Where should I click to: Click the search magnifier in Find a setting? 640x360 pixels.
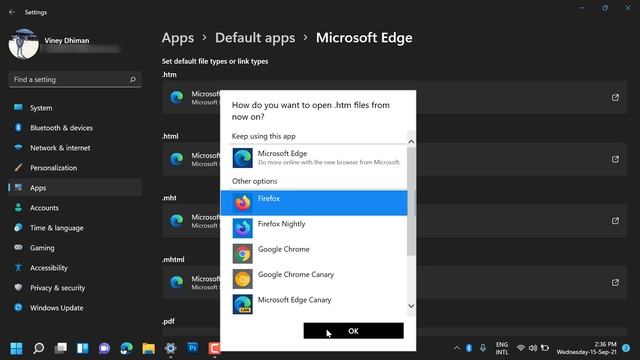point(133,80)
